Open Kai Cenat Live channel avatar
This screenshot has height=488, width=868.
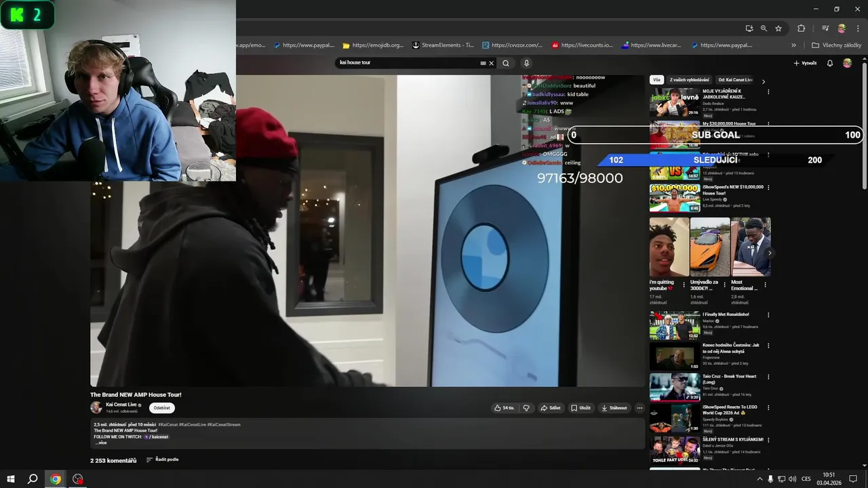pos(96,407)
